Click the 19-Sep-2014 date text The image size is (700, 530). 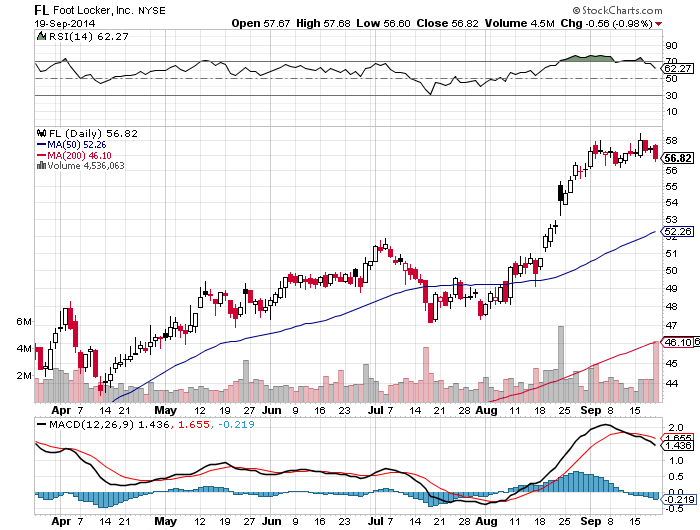tap(65, 24)
